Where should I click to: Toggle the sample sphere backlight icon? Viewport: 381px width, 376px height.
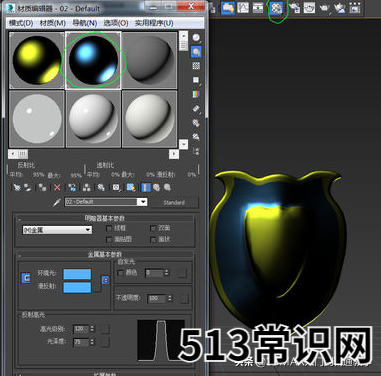coord(196,52)
